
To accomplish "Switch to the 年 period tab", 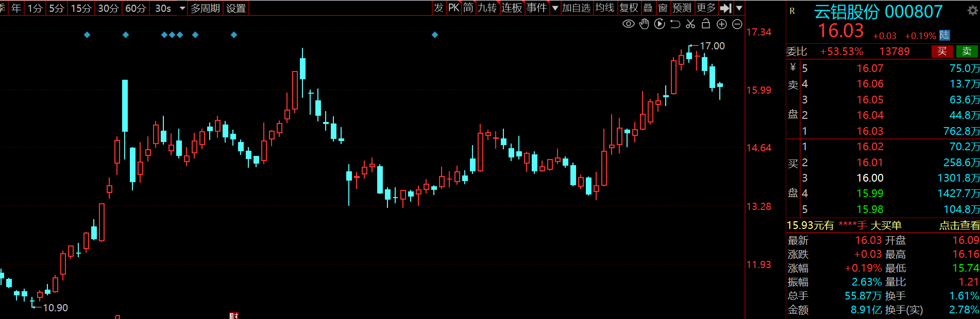I will pos(16,8).
